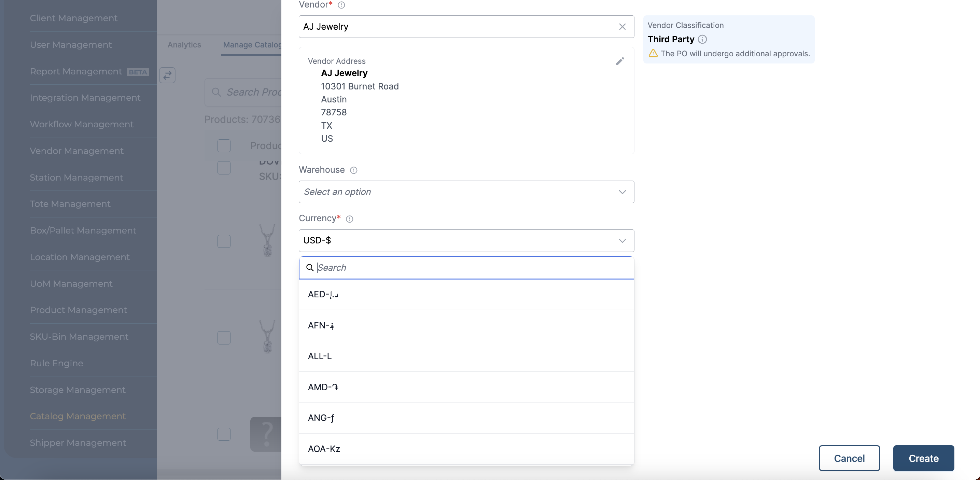Switch to the Analytics tab
Screen dimensions: 980x480
click(x=184, y=44)
